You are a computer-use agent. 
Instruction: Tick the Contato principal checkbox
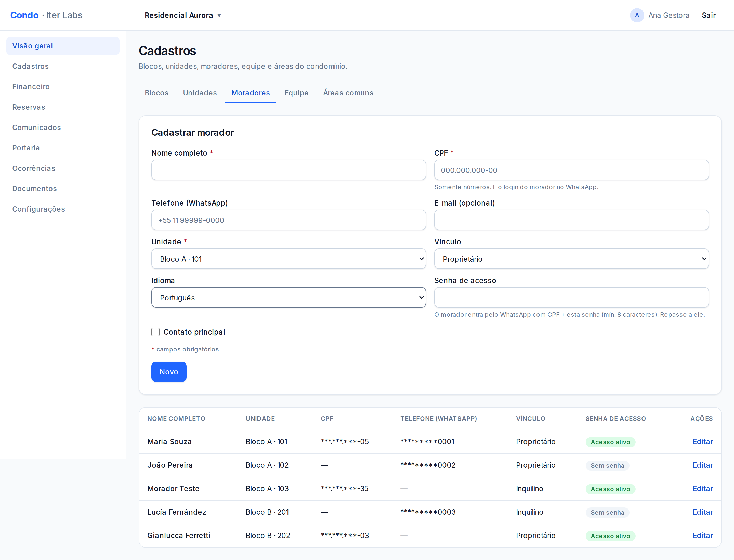coord(155,332)
